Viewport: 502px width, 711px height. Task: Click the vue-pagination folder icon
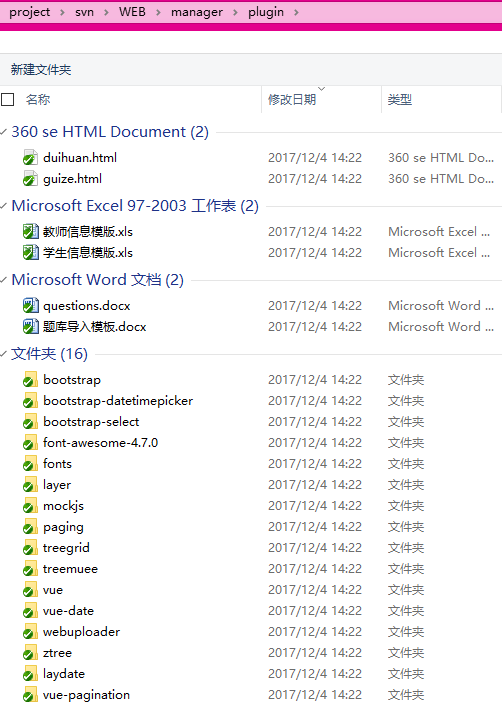pyautogui.click(x=30, y=695)
